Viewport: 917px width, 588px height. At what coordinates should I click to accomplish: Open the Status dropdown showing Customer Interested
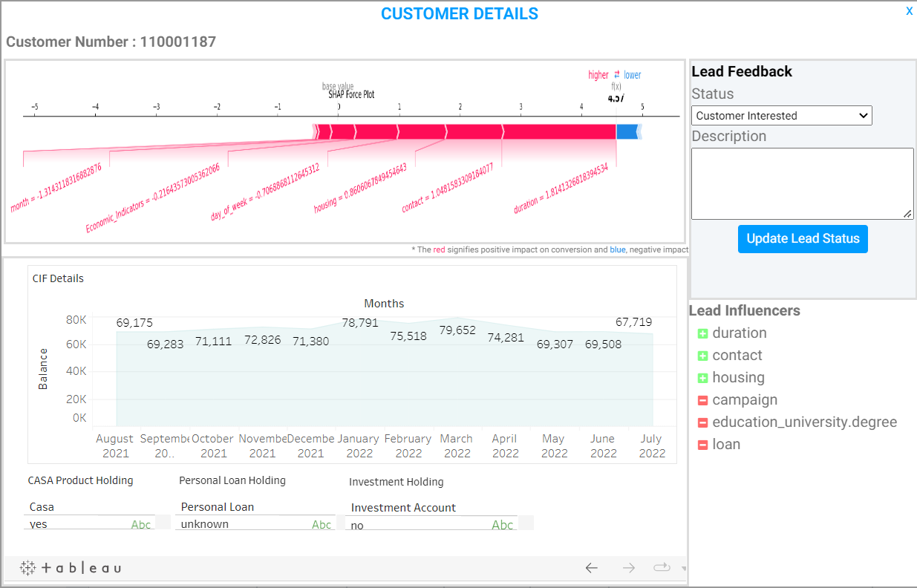tap(781, 115)
